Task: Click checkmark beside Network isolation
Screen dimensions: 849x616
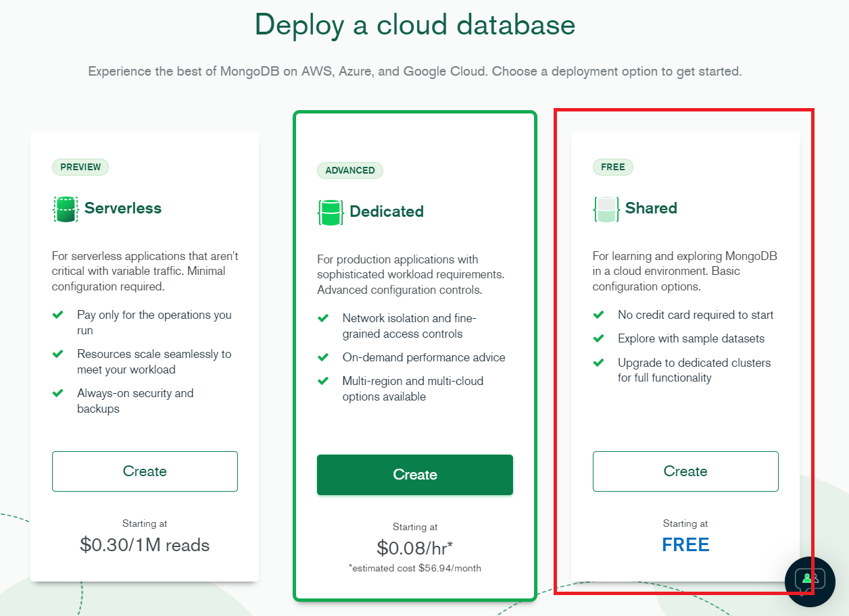Action: click(x=323, y=318)
